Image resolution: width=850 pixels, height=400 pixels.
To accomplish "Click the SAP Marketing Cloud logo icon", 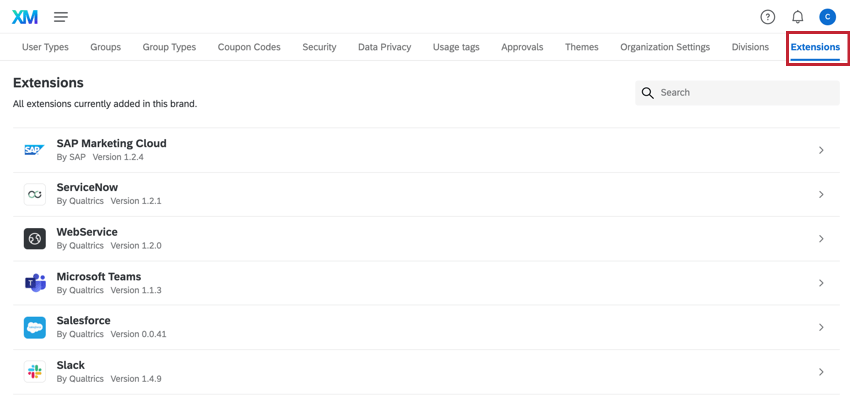I will 35,150.
